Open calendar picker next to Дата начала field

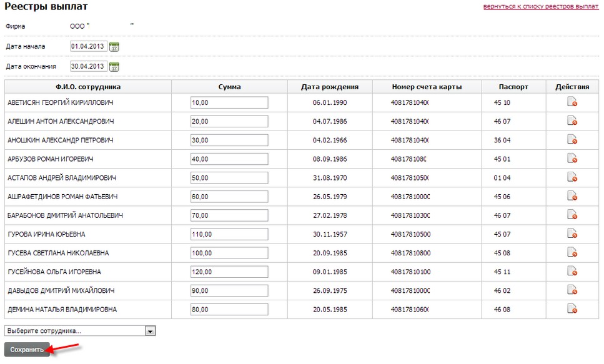click(x=116, y=46)
